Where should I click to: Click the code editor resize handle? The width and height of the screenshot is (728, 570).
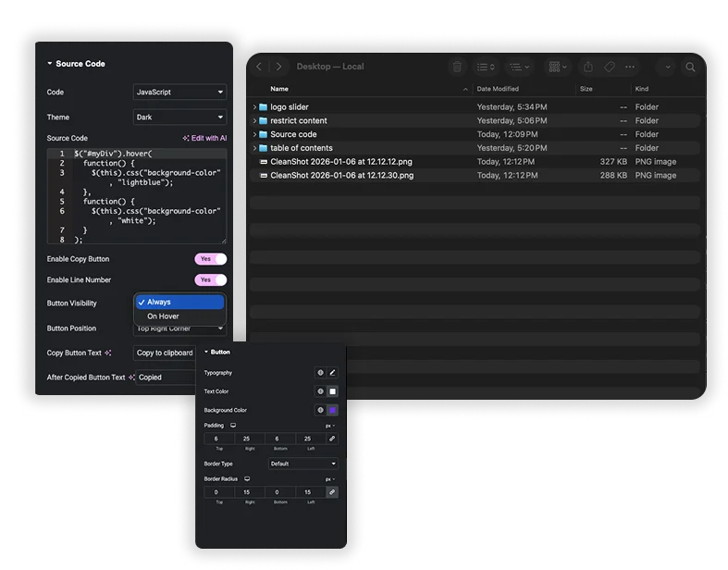tap(224, 241)
